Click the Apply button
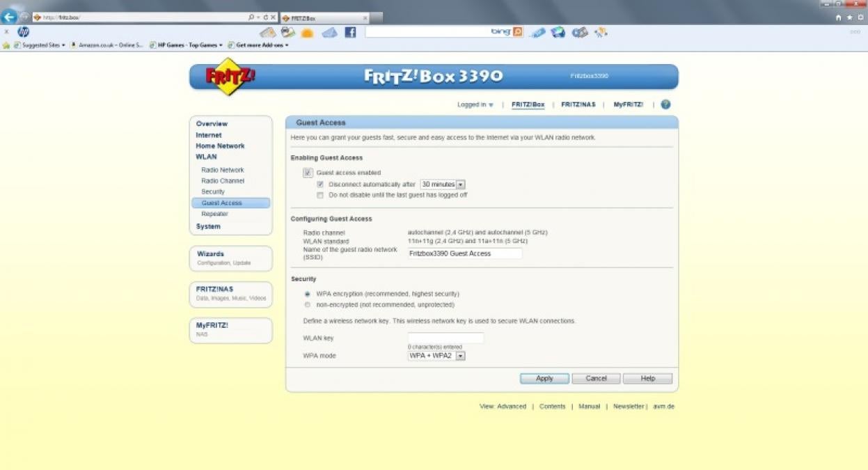868x470 pixels. [544, 379]
